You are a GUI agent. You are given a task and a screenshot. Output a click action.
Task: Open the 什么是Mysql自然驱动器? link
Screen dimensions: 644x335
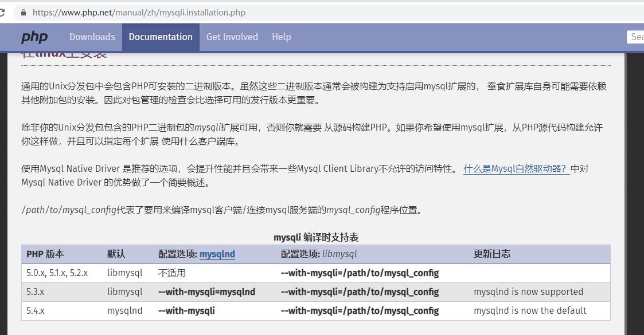coord(516,168)
